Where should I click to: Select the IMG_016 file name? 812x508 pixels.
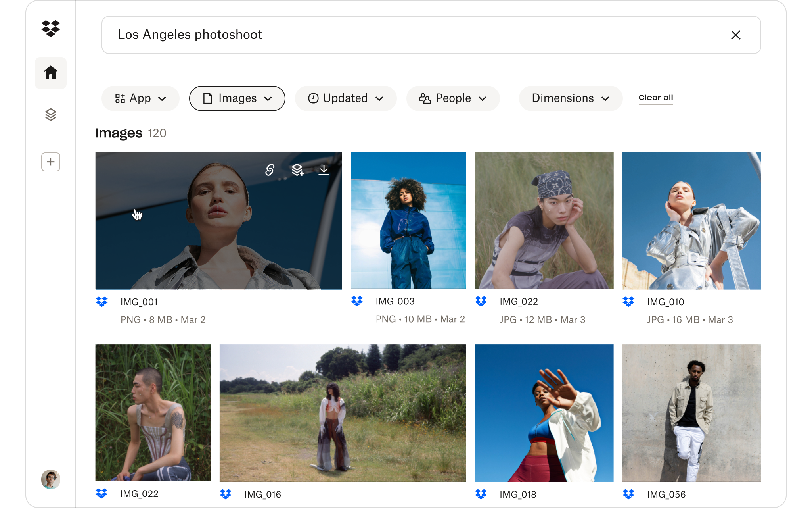click(262, 495)
